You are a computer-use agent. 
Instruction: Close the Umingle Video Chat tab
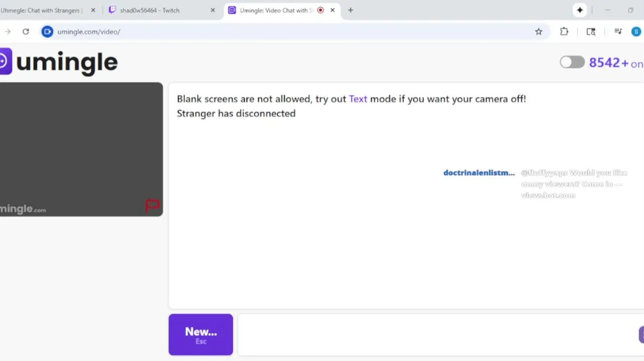[x=333, y=10]
